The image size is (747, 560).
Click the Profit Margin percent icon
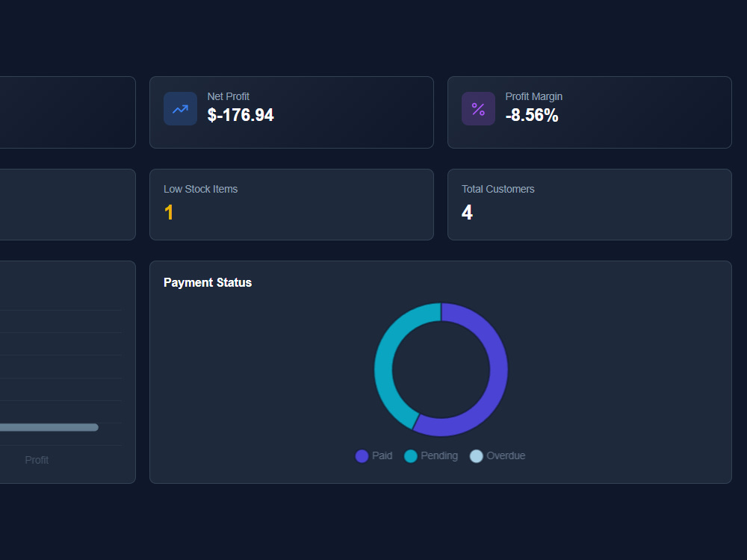[x=478, y=109]
